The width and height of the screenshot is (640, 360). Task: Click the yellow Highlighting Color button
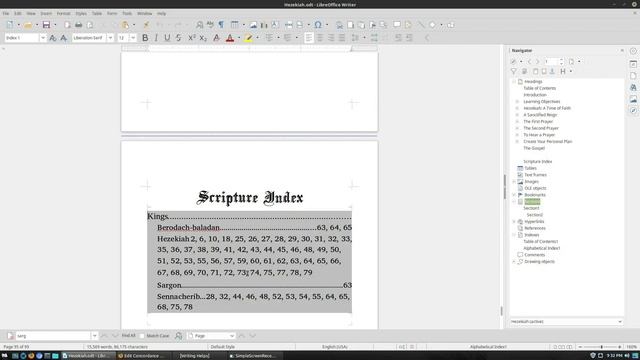[x=248, y=38]
